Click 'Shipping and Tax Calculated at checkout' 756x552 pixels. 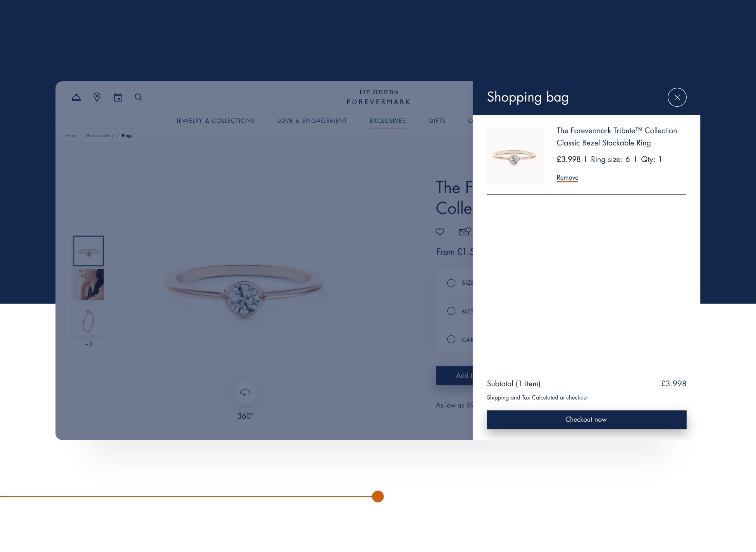click(537, 398)
